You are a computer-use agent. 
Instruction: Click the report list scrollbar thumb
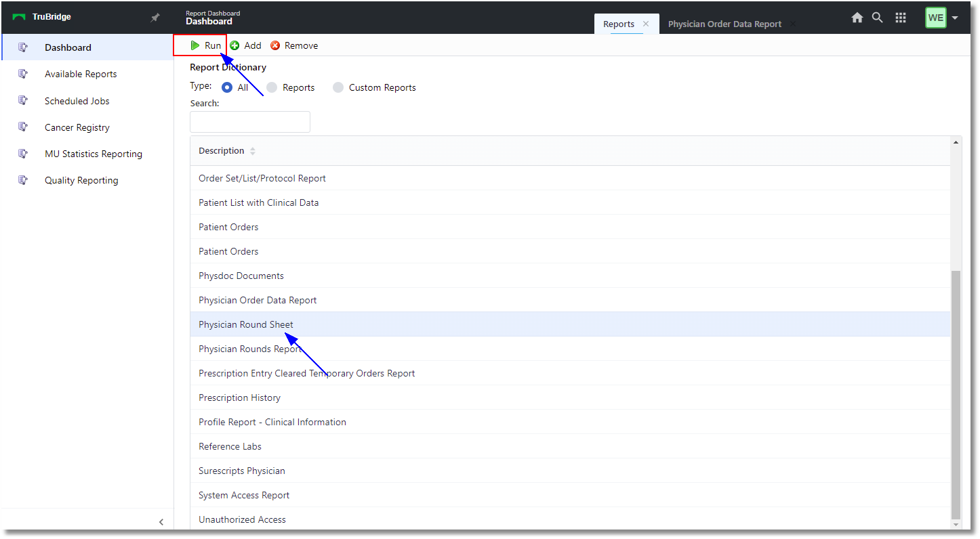point(956,395)
